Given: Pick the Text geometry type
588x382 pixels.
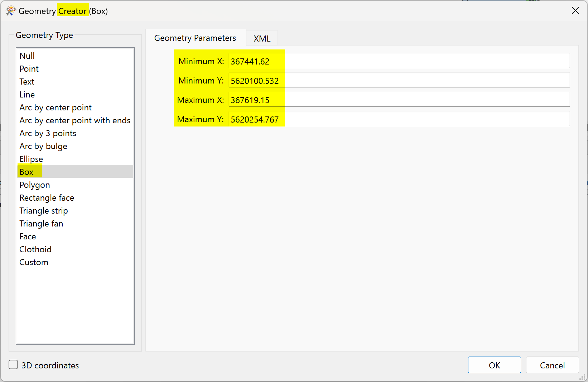Looking at the screenshot, I should click(27, 82).
